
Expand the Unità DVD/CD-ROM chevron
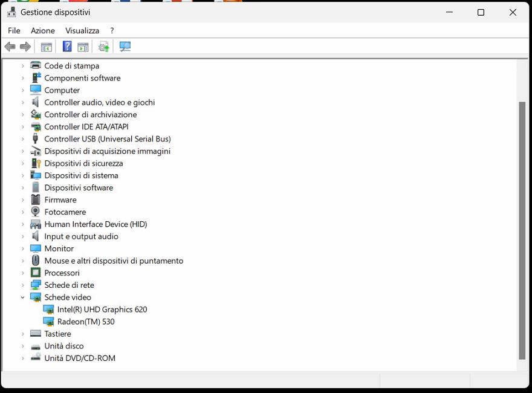point(23,359)
